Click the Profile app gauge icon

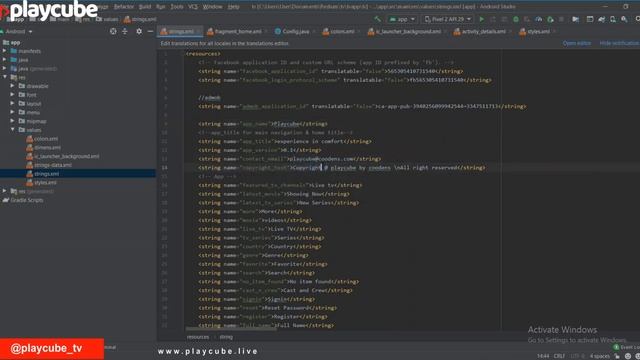pos(539,19)
